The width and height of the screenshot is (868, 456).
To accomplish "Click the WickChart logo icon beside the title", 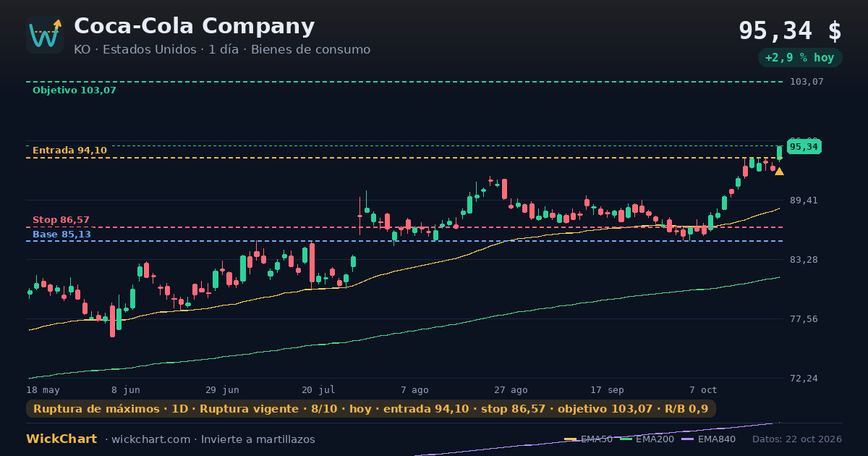I will click(x=45, y=35).
